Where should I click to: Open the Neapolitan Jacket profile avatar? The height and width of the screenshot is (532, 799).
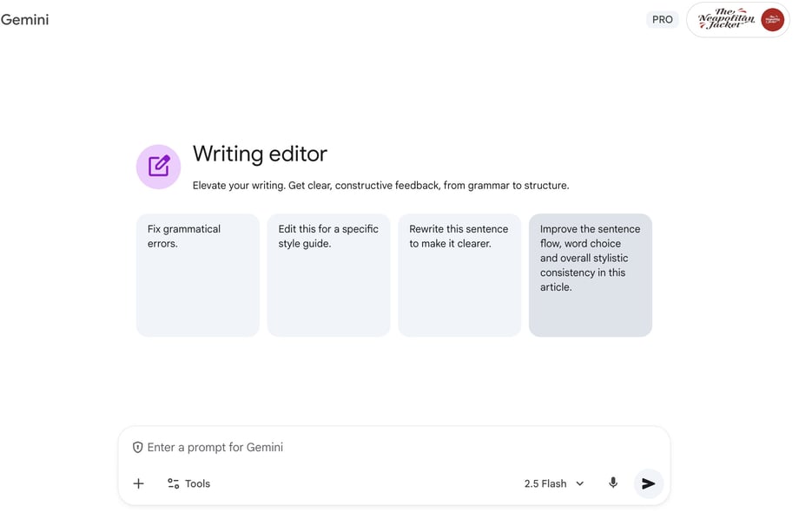pyautogui.click(x=771, y=19)
